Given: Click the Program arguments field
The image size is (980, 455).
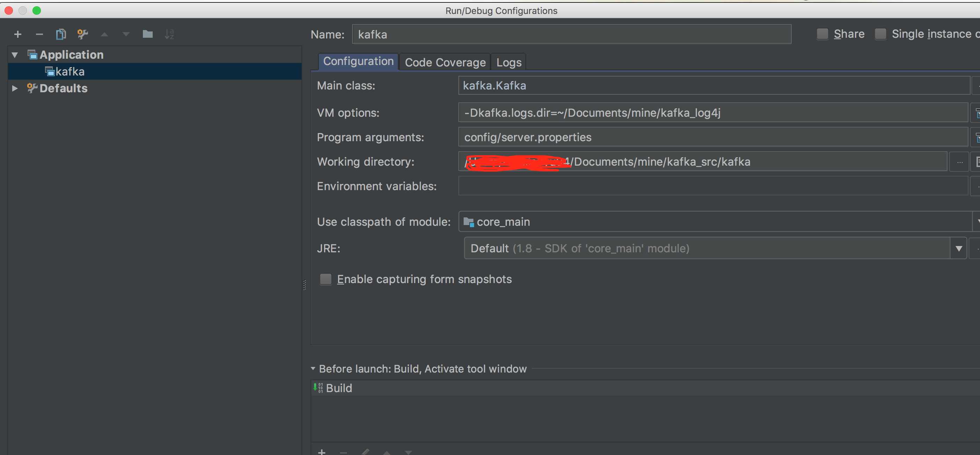Looking at the screenshot, I should [713, 137].
